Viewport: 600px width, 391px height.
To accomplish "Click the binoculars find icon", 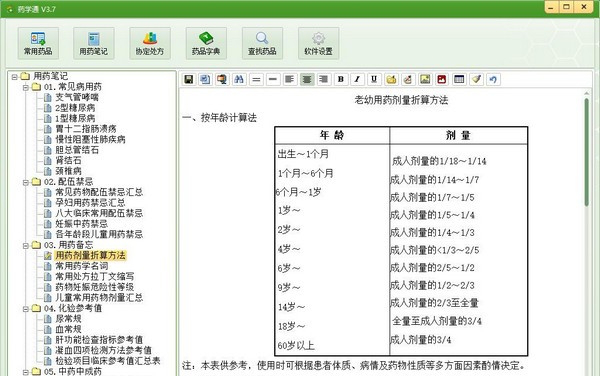I will coord(239,79).
